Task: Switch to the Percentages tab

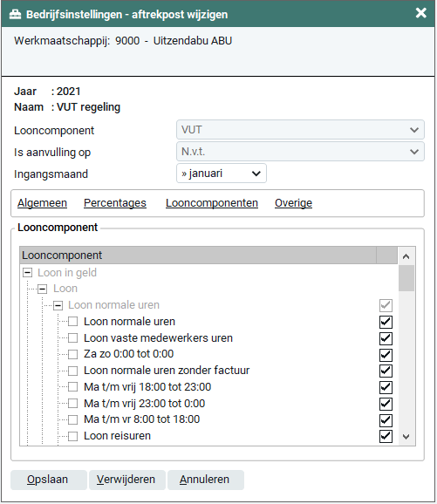Action: [x=115, y=203]
